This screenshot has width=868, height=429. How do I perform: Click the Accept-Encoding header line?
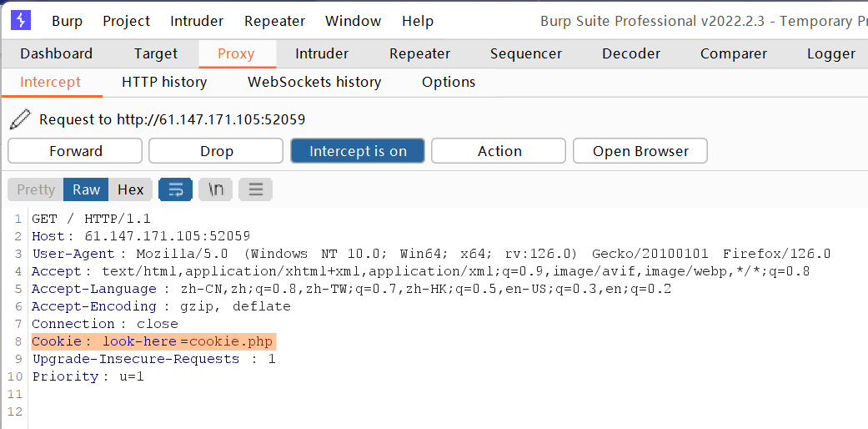(161, 306)
